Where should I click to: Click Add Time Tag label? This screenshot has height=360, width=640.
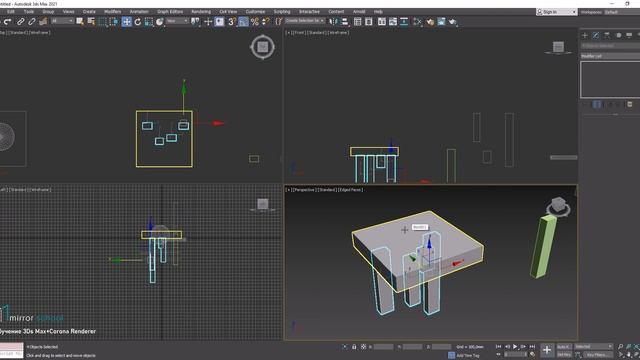pyautogui.click(x=468, y=356)
